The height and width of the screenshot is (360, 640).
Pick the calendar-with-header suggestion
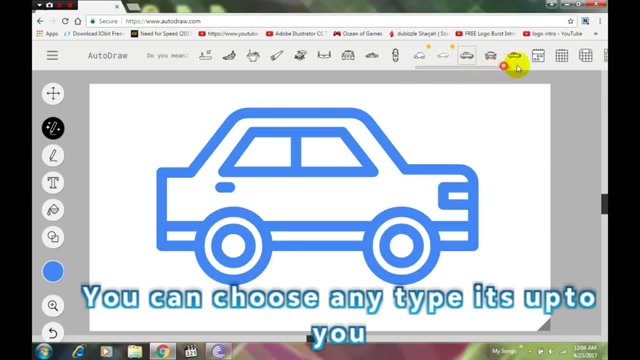pyautogui.click(x=538, y=56)
